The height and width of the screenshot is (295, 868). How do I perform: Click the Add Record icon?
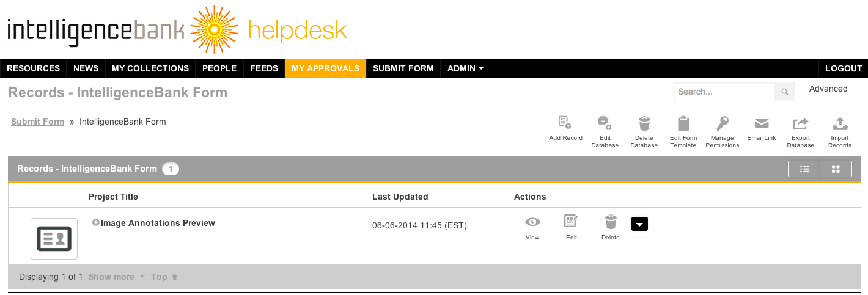coord(565,123)
